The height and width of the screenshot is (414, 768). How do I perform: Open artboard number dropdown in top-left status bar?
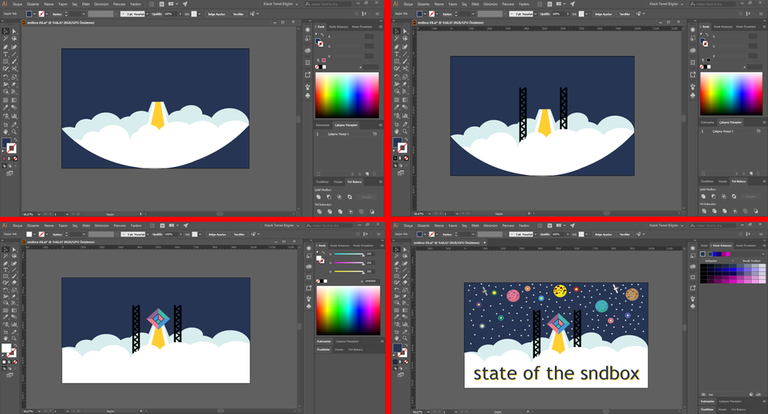click(67, 214)
